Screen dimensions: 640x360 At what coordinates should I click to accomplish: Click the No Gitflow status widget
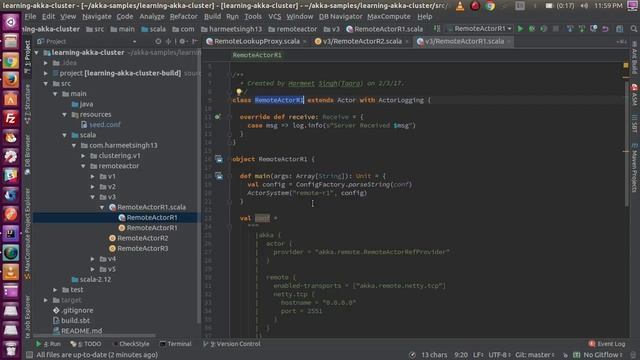tap(598, 355)
